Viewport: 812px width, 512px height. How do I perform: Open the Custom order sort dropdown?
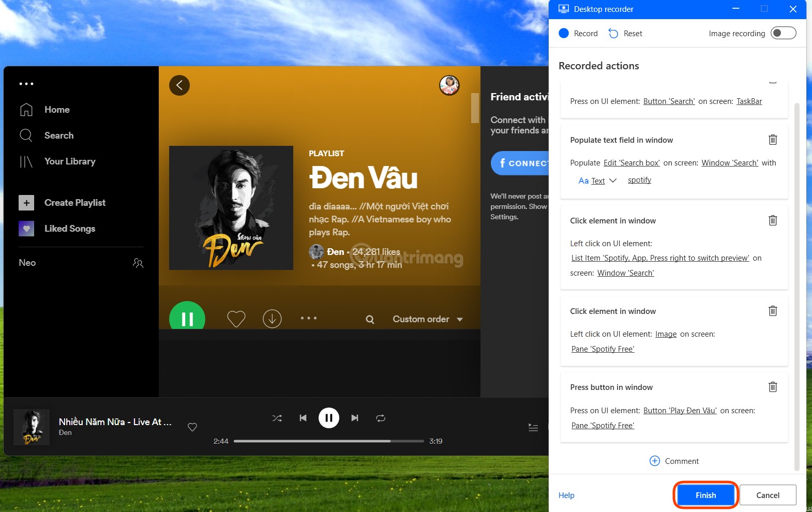[x=427, y=319]
